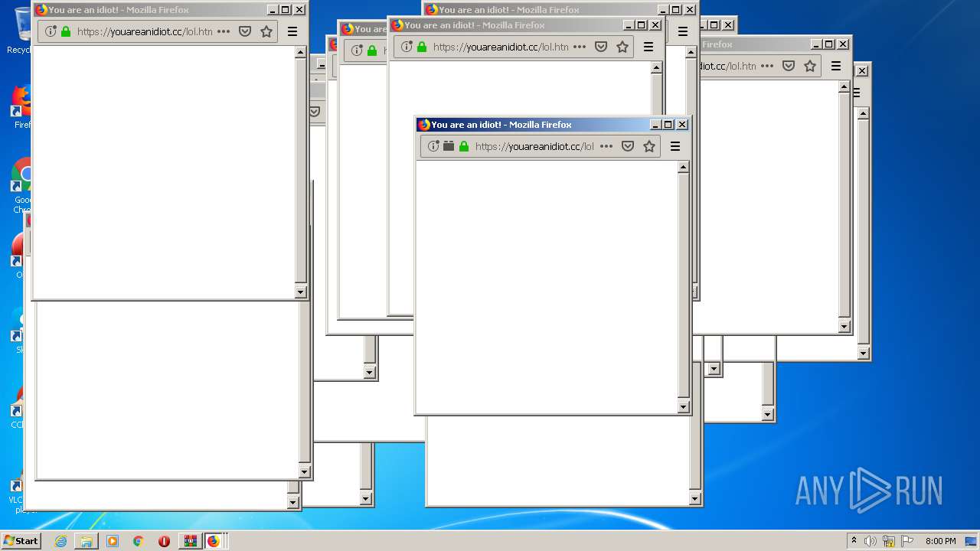Open page actions dots beside 'idiot.cc/lol.htn'
The height and width of the screenshot is (551, 980).
coord(767,66)
